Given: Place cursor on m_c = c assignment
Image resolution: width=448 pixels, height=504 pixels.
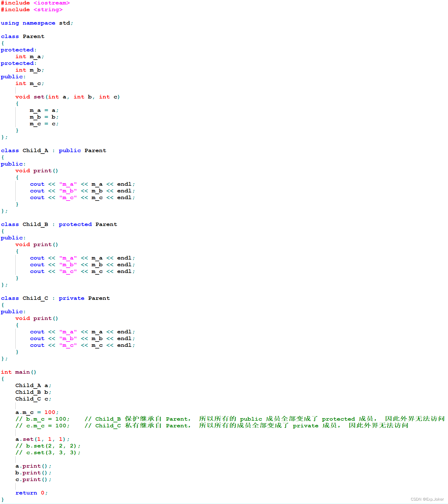Looking at the screenshot, I should 44,124.
